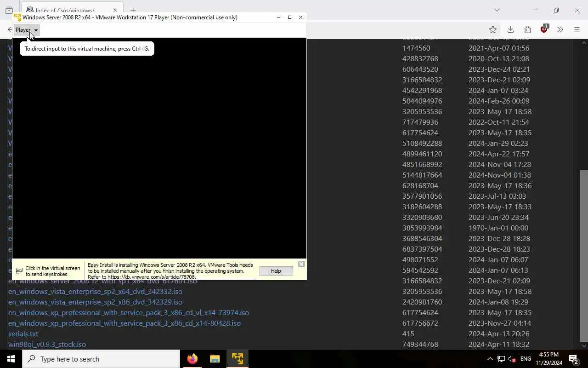Open Firefox extensions puzzle icon
The image size is (588, 368).
click(527, 29)
